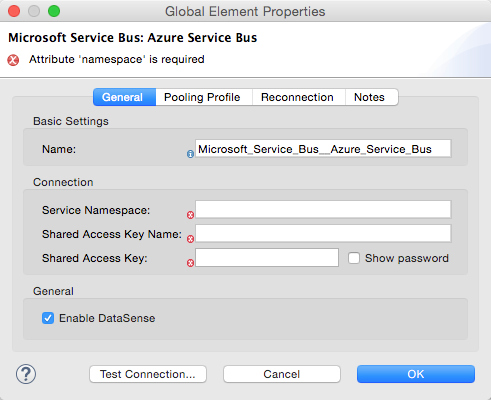Screen dimensions: 491x400
Task: Select the Shared Access Key Name field
Action: pyautogui.click(x=323, y=233)
